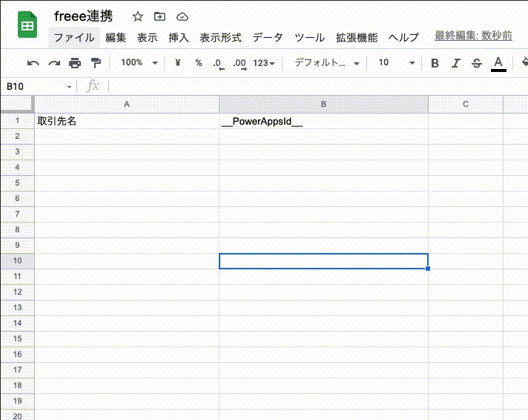The height and width of the screenshot is (420, 528).
Task: Check cloud save status icon
Action: point(182,16)
